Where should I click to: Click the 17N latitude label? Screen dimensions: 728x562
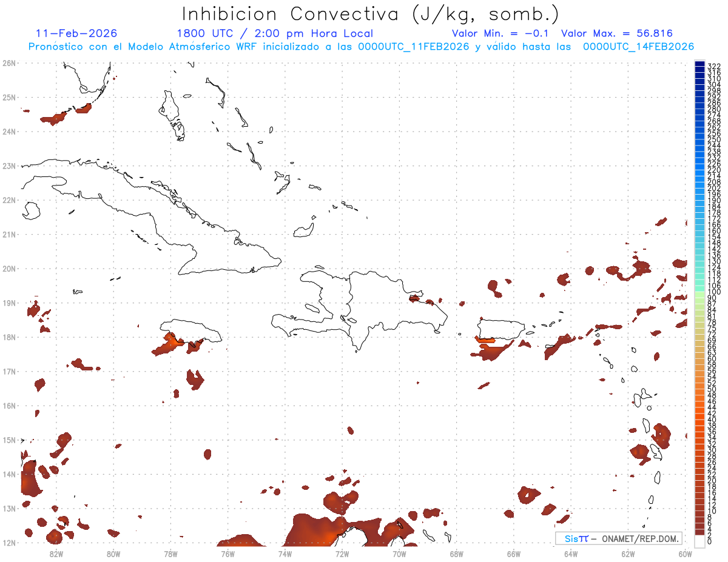pos(8,371)
